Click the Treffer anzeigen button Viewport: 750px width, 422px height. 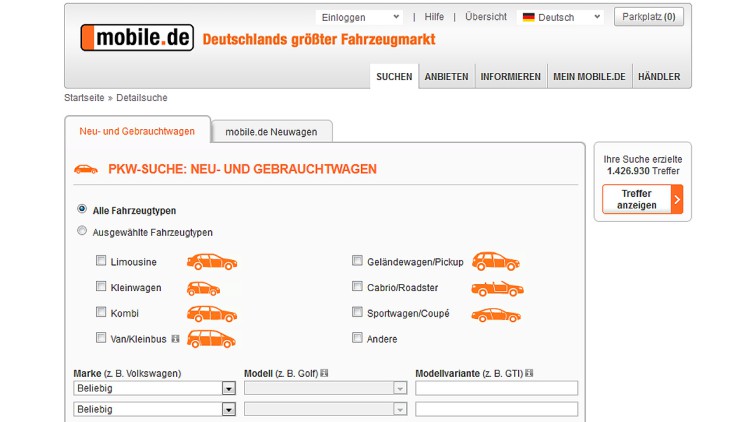click(642, 199)
